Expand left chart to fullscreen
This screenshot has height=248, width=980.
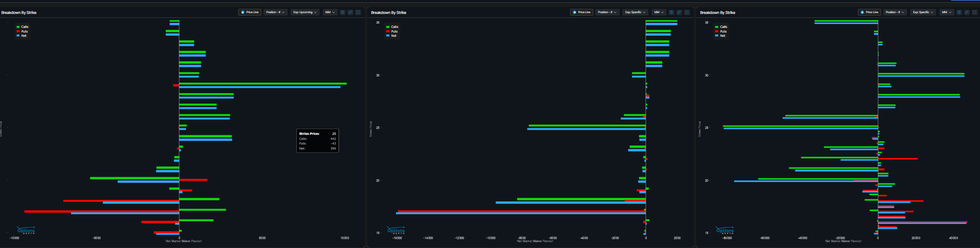[x=358, y=12]
